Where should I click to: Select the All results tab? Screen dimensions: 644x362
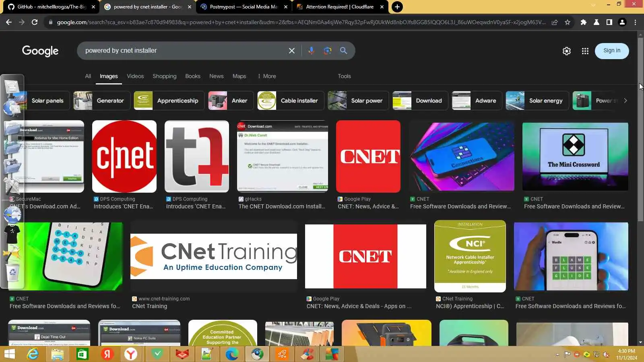click(x=88, y=76)
